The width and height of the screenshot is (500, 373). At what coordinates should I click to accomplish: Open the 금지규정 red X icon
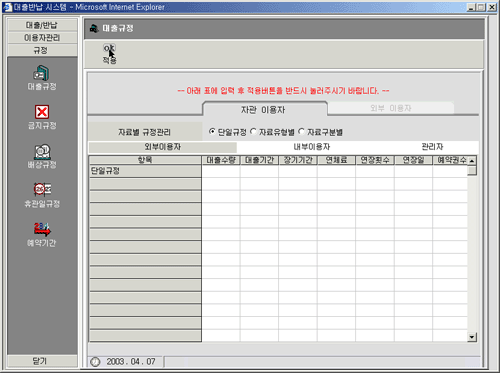[x=42, y=112]
